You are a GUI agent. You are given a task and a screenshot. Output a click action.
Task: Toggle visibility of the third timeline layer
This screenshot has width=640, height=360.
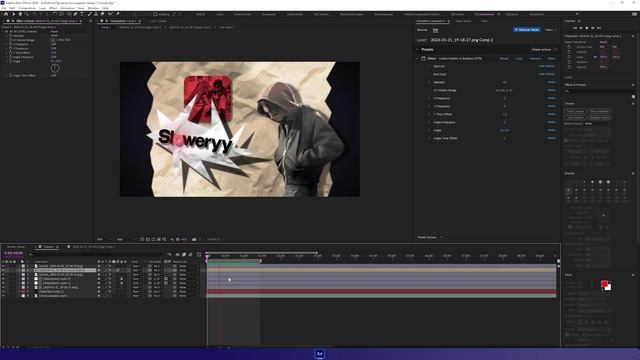(x=3, y=274)
